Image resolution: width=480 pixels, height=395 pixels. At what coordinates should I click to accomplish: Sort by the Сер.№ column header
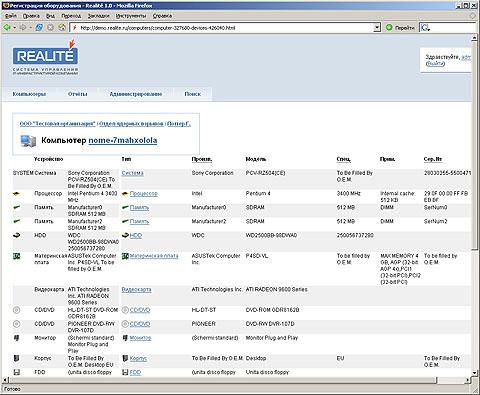(x=433, y=159)
